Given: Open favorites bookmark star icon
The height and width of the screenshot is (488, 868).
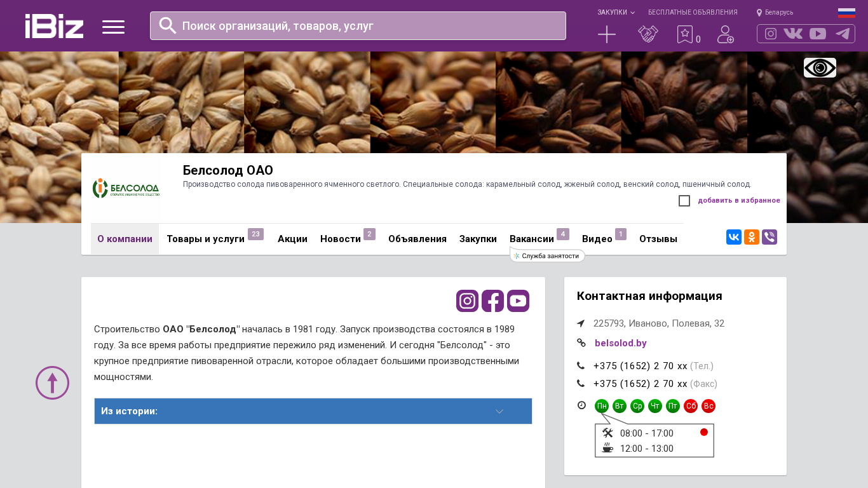Looking at the screenshot, I should point(685,34).
